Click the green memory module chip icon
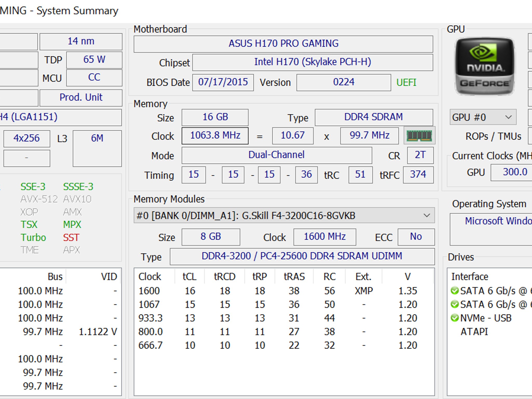The image size is (532, 399). (419, 135)
